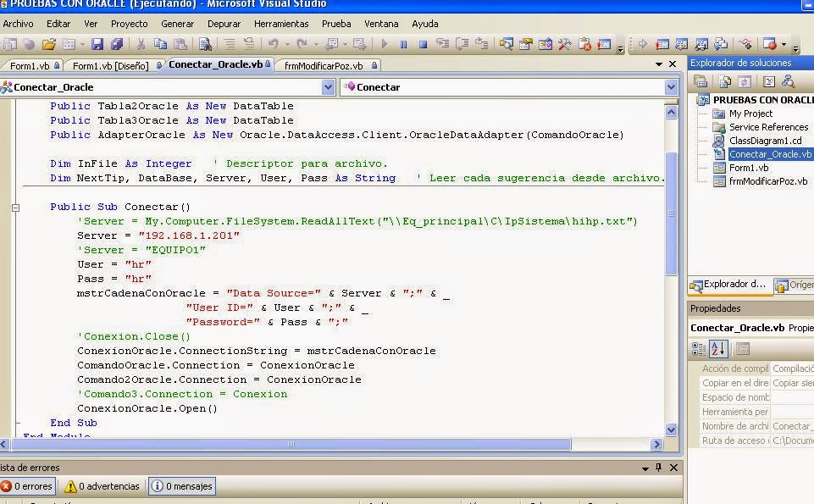Save all files using the stacked diskettes icon
This screenshot has width=814, height=504.
point(117,45)
